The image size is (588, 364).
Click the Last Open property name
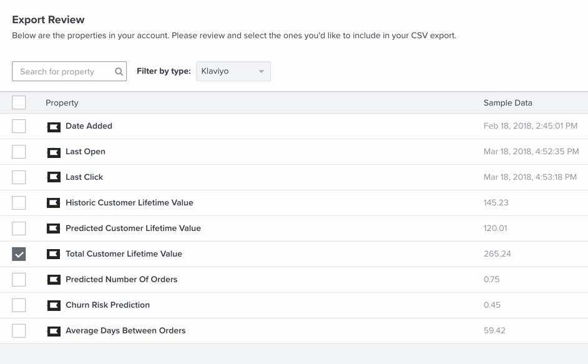tap(86, 151)
